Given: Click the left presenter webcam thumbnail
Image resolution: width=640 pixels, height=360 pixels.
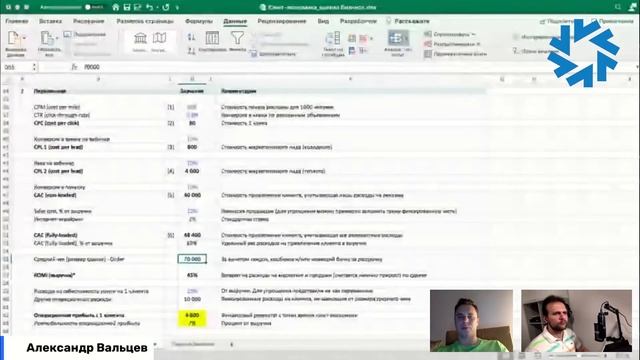Looking at the screenshot, I should pos(471,321).
